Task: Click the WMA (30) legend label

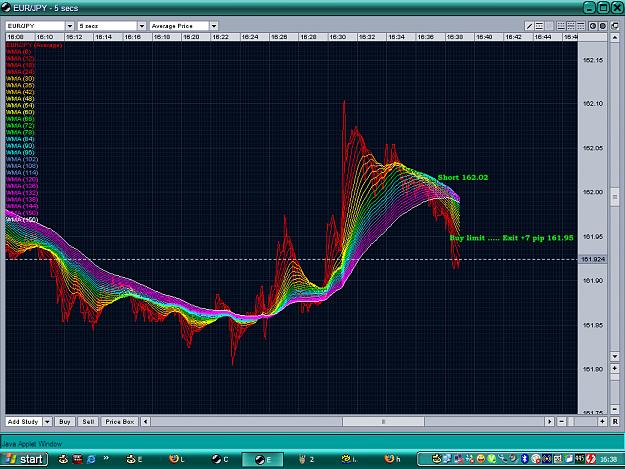Action: click(x=20, y=78)
